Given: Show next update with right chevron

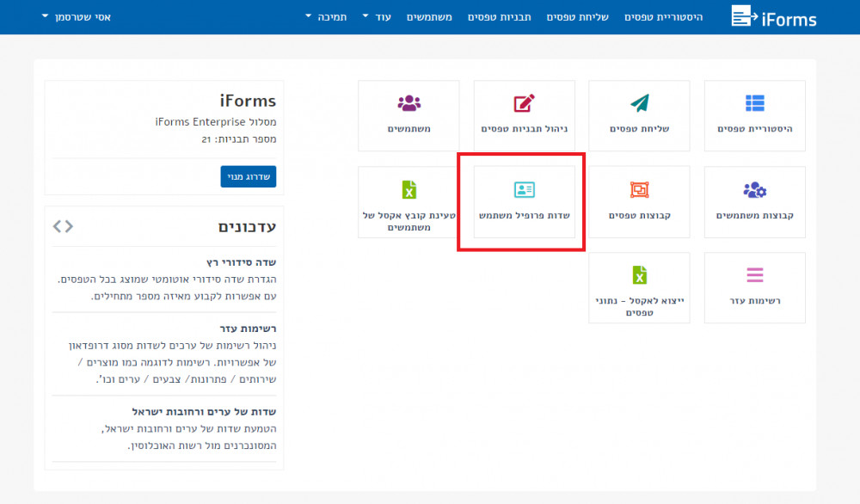Looking at the screenshot, I should coord(69,226).
